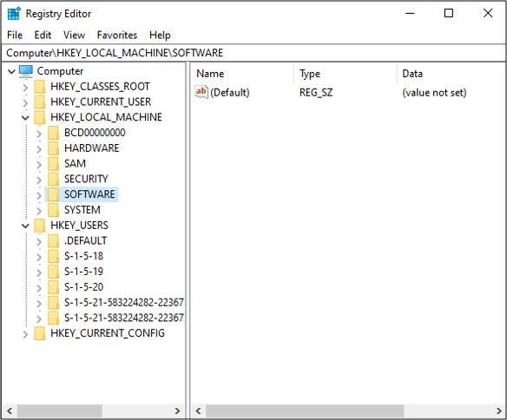The width and height of the screenshot is (507, 420).
Task: Select the HKEY_CURRENT_CONFIG label
Action: tap(108, 333)
